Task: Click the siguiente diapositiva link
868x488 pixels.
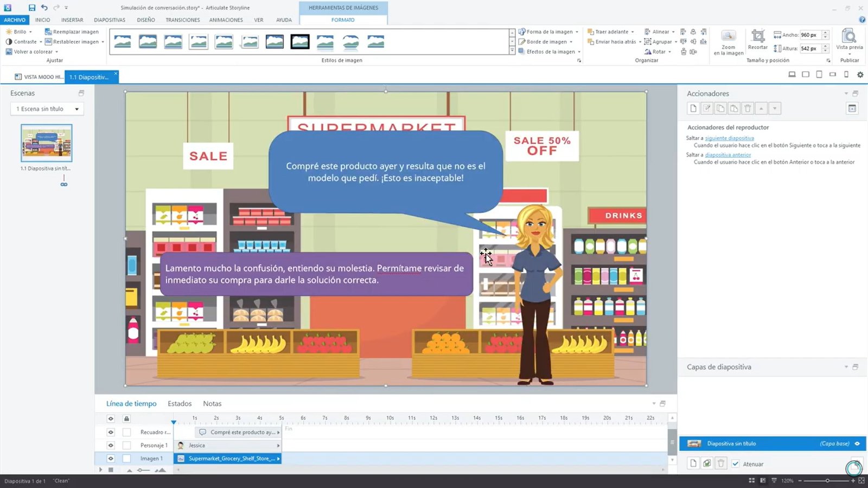Action: (729, 138)
